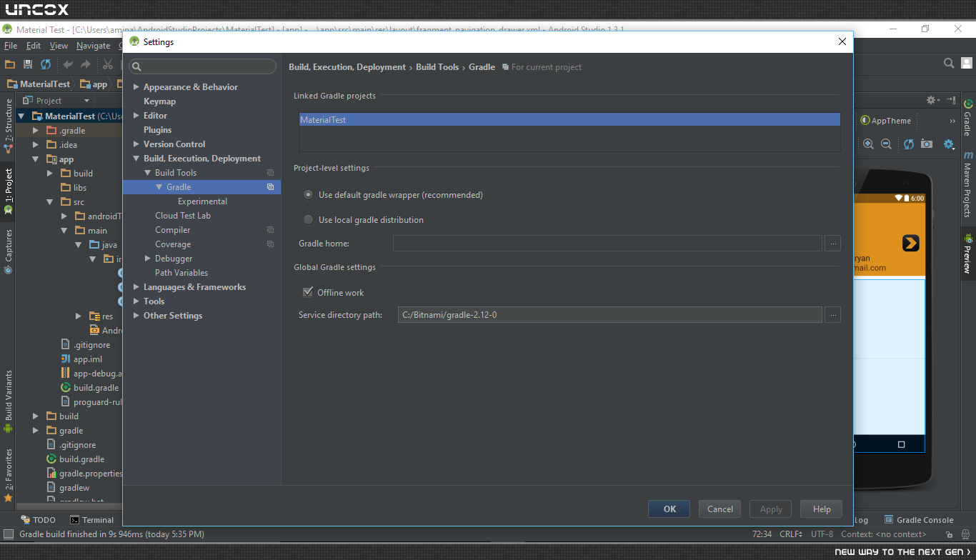This screenshot has width=976, height=560.
Task: Browse for Service directory path
Action: [832, 314]
